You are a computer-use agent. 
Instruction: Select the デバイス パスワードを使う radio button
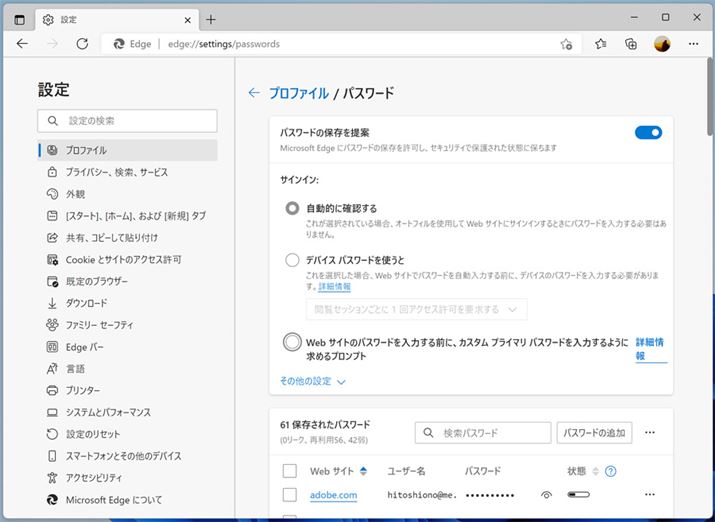click(x=292, y=260)
